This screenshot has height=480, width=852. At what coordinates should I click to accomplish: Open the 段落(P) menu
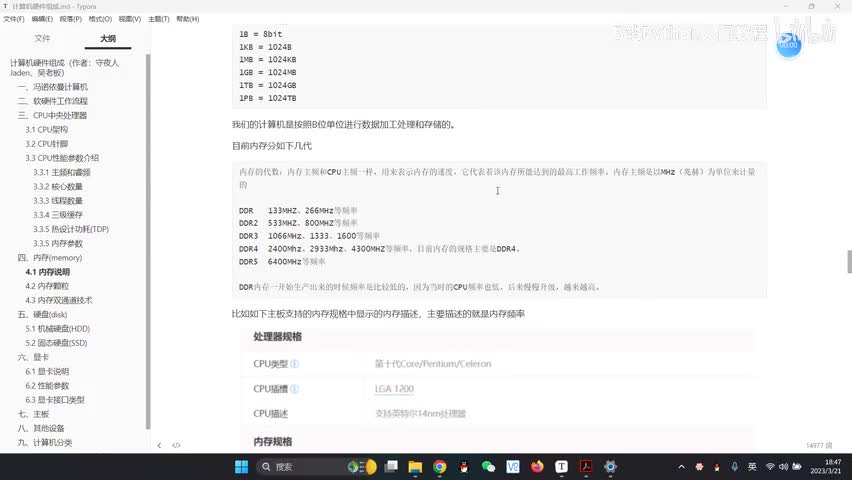[x=71, y=19]
